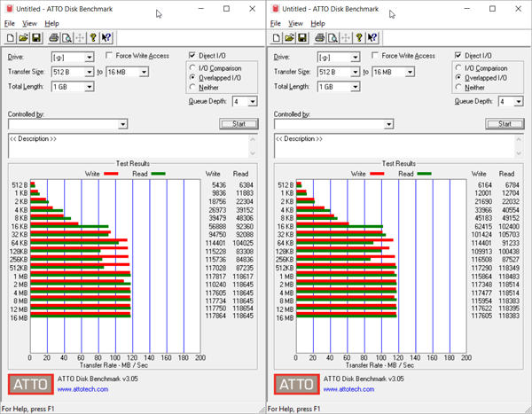Open Total Length dropdown in right window

[356, 87]
